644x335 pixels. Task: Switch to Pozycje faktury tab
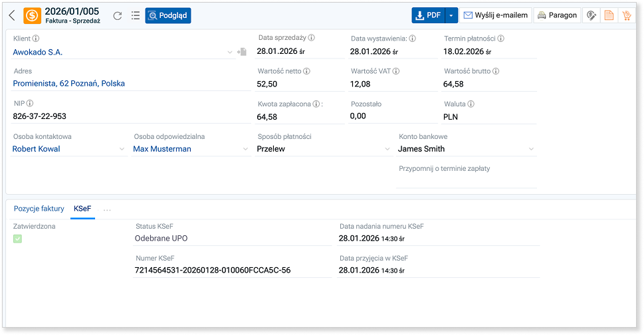(x=39, y=209)
